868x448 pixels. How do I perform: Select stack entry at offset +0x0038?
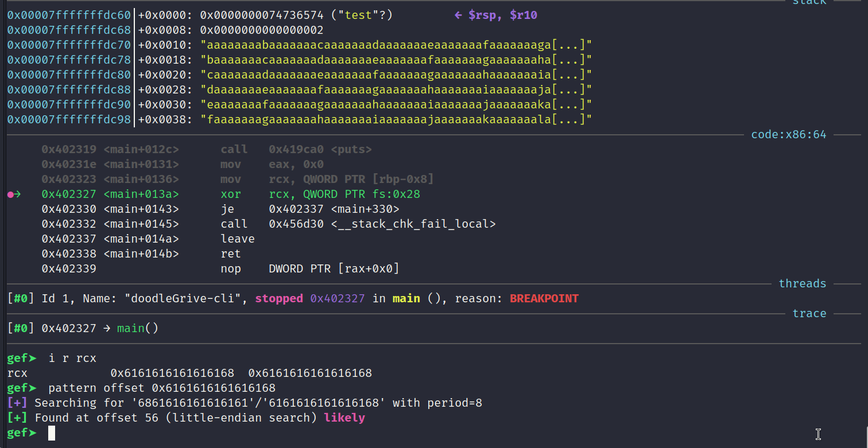[x=300, y=120]
